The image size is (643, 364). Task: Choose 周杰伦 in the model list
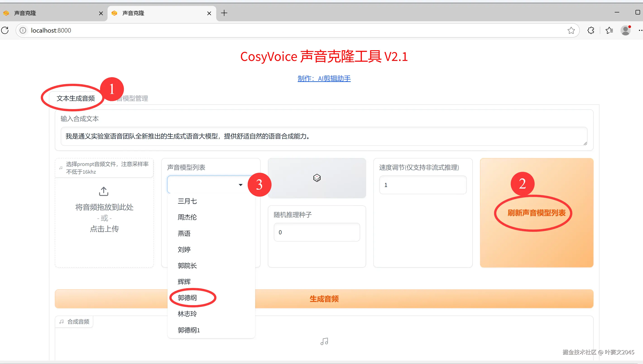187,217
